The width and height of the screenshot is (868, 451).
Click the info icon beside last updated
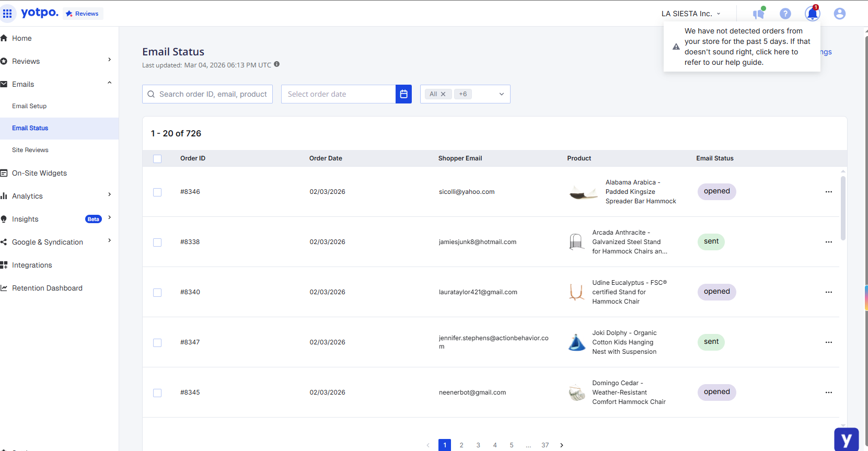277,64
